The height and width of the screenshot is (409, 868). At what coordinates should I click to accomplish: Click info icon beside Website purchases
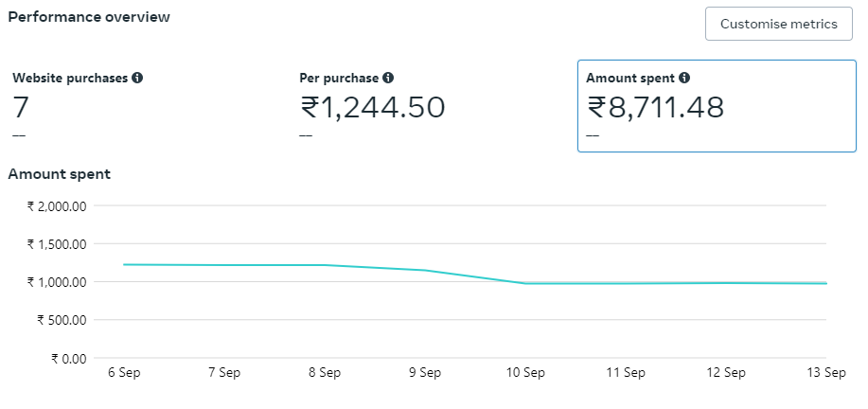pyautogui.click(x=138, y=78)
